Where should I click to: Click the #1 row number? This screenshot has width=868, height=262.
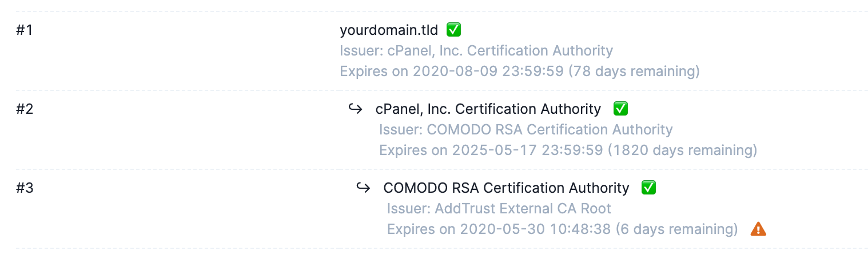coord(25,30)
